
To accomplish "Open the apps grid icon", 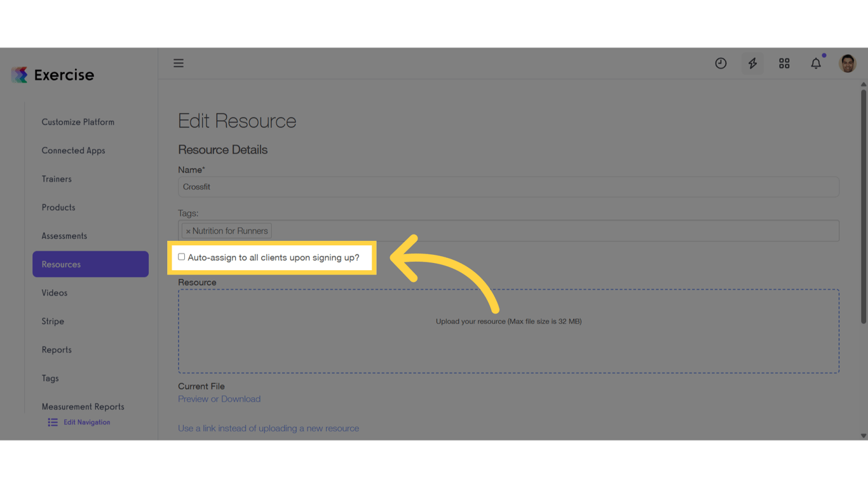I will pos(784,63).
